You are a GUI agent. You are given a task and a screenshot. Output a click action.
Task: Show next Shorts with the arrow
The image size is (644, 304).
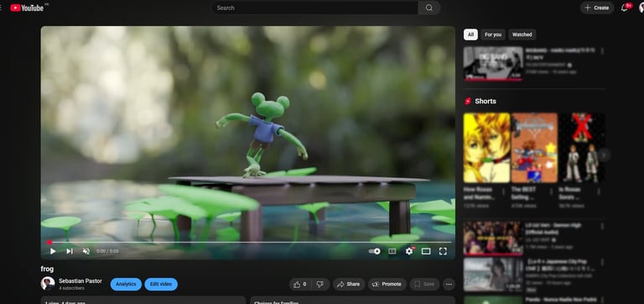pos(604,155)
